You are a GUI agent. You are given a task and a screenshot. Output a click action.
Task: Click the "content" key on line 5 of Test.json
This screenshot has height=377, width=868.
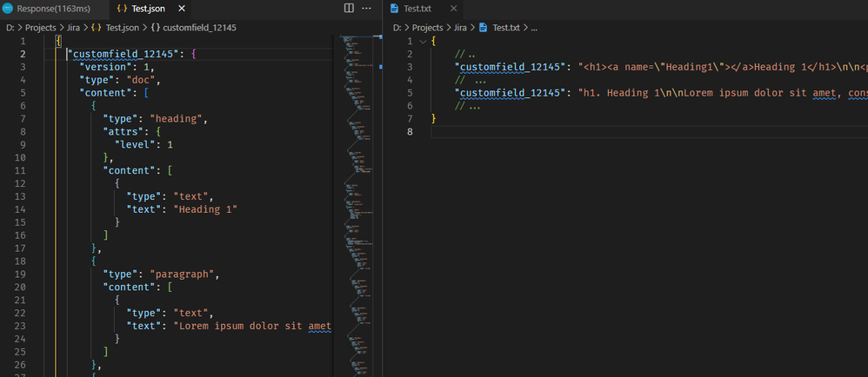pyautogui.click(x=108, y=93)
